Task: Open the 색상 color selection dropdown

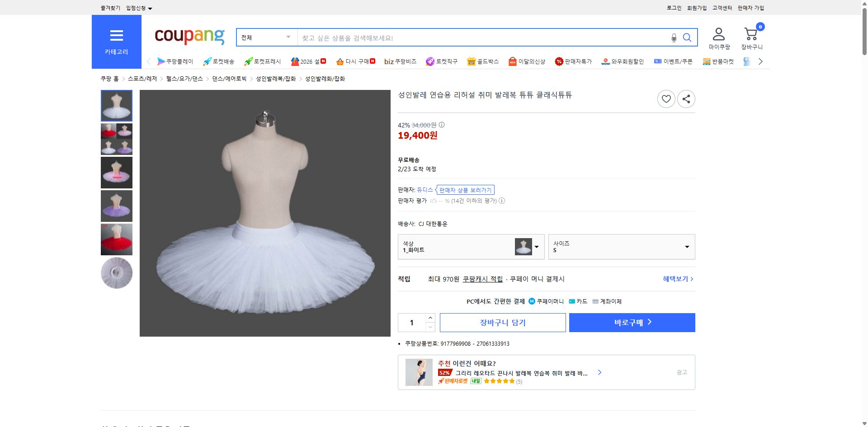Action: point(471,247)
